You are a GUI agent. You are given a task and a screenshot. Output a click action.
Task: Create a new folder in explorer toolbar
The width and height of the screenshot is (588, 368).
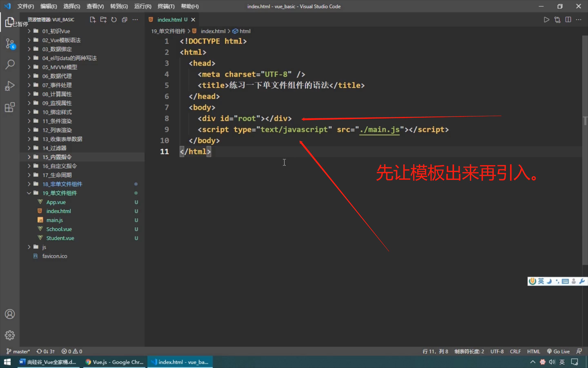point(103,20)
